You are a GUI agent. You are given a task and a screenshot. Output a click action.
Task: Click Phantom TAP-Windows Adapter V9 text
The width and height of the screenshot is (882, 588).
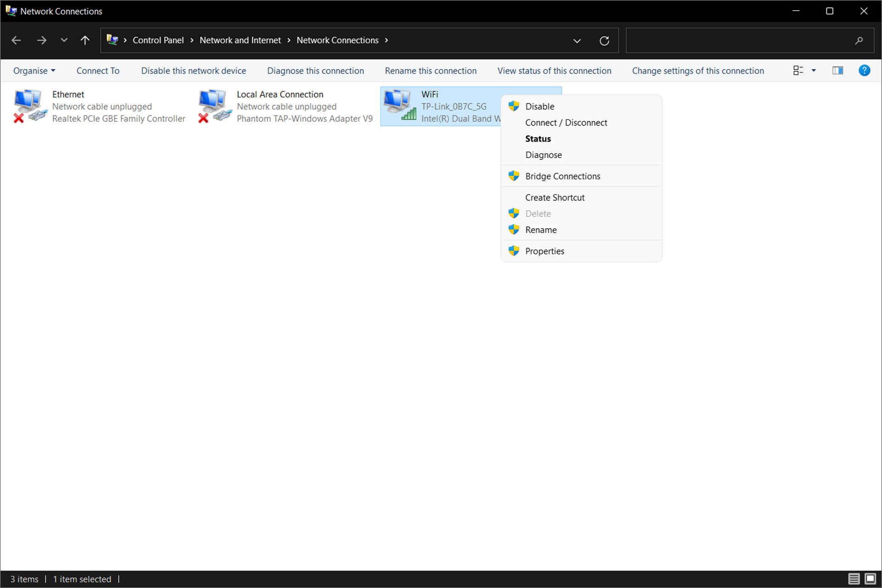pos(305,119)
